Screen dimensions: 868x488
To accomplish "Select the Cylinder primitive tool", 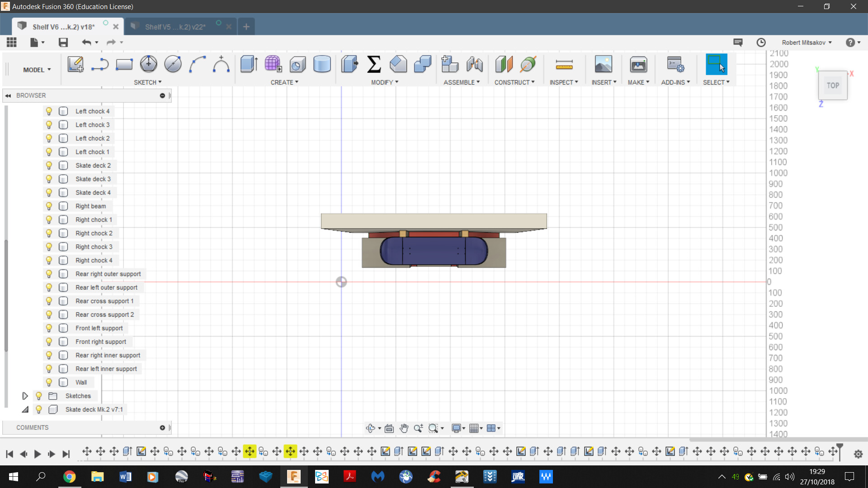I will coord(322,64).
